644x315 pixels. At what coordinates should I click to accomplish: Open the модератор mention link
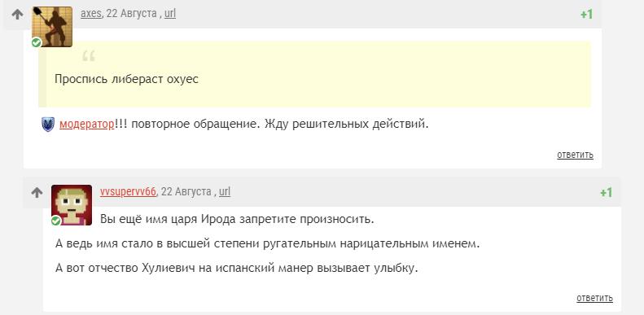click(86, 124)
